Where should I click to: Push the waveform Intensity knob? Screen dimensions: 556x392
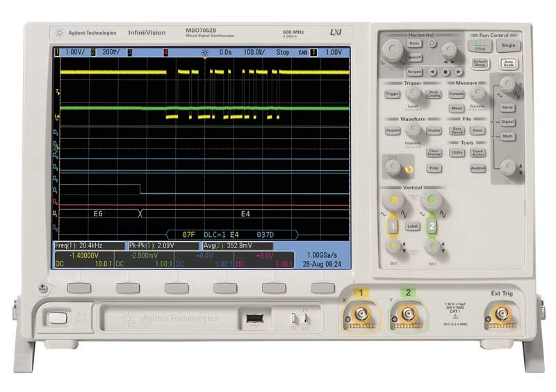coord(413,131)
